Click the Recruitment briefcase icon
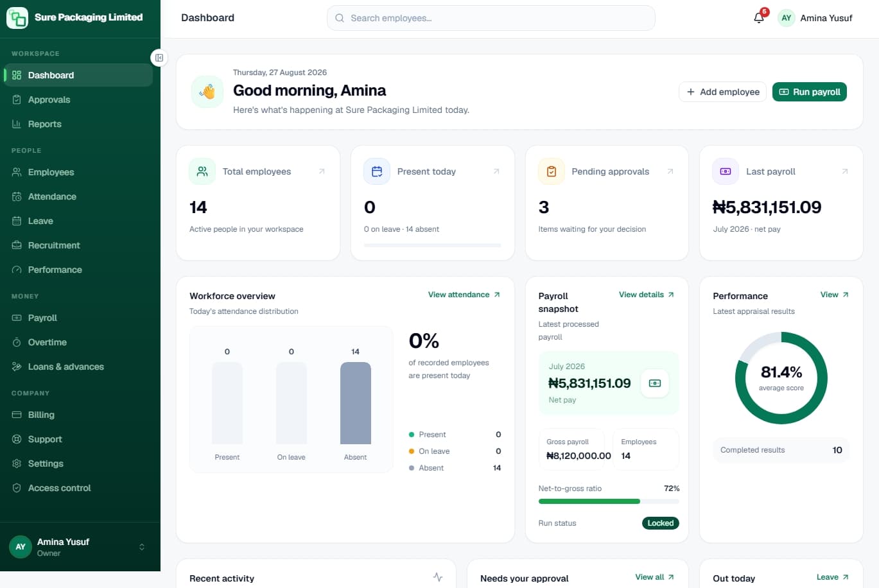879x588 pixels. point(17,245)
